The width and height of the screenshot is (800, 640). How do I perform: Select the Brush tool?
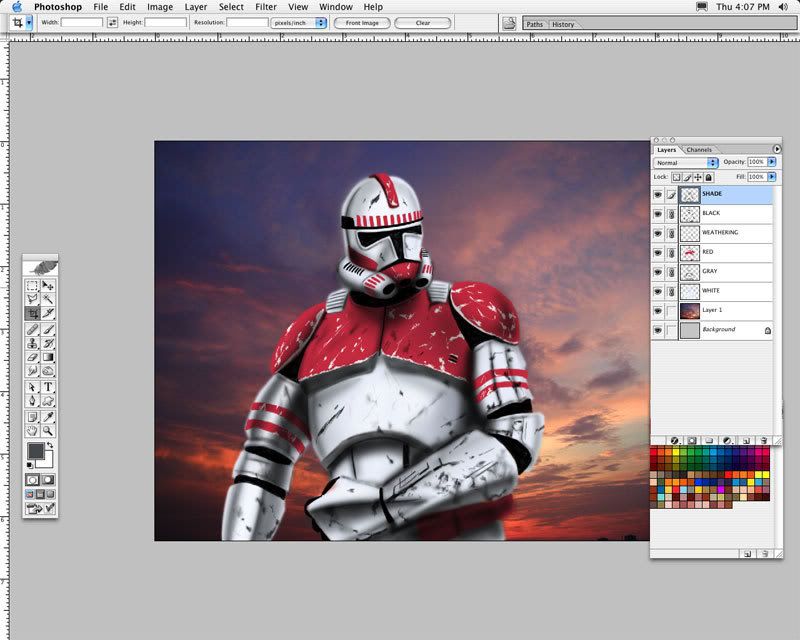point(48,330)
